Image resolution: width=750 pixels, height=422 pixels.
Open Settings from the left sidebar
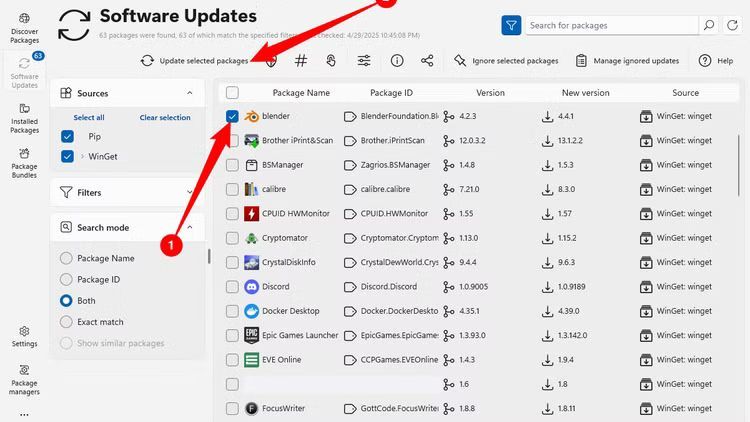coord(24,336)
